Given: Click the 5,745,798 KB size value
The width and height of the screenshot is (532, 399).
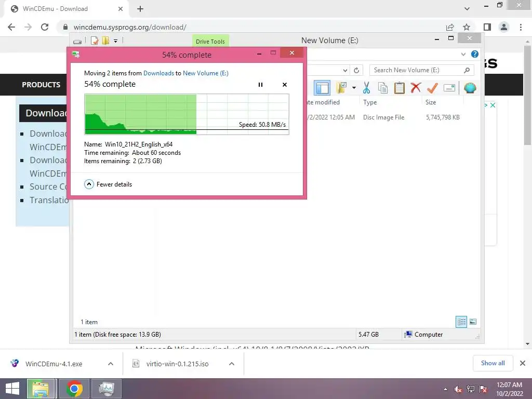Looking at the screenshot, I should coord(443,117).
